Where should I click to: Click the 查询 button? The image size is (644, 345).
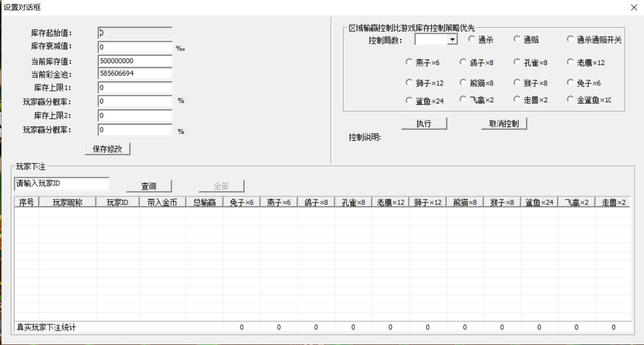[149, 186]
